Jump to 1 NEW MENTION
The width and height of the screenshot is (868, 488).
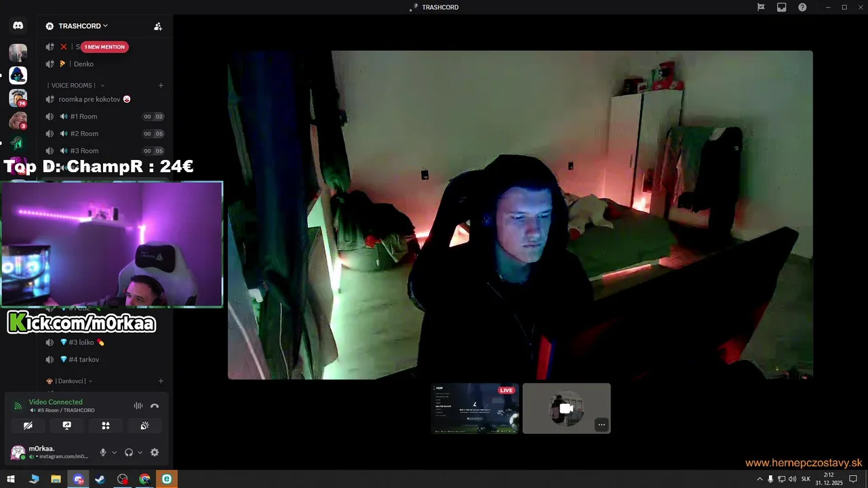(104, 47)
